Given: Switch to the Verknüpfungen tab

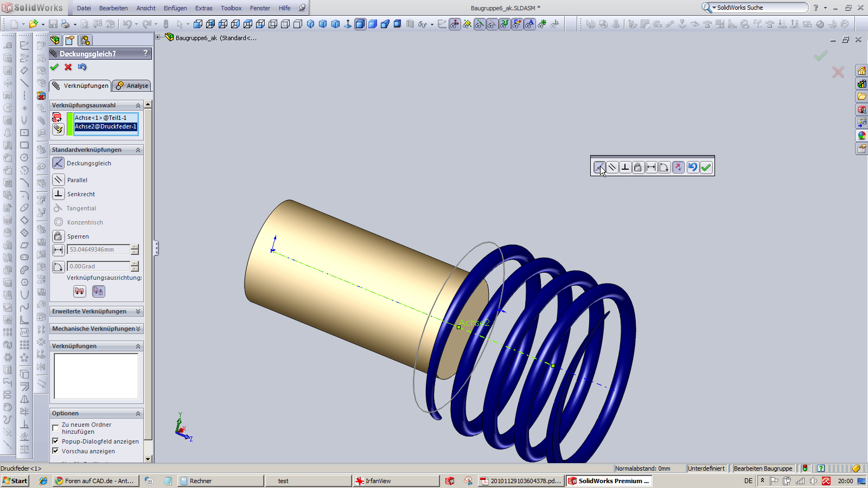Looking at the screenshot, I should point(80,86).
